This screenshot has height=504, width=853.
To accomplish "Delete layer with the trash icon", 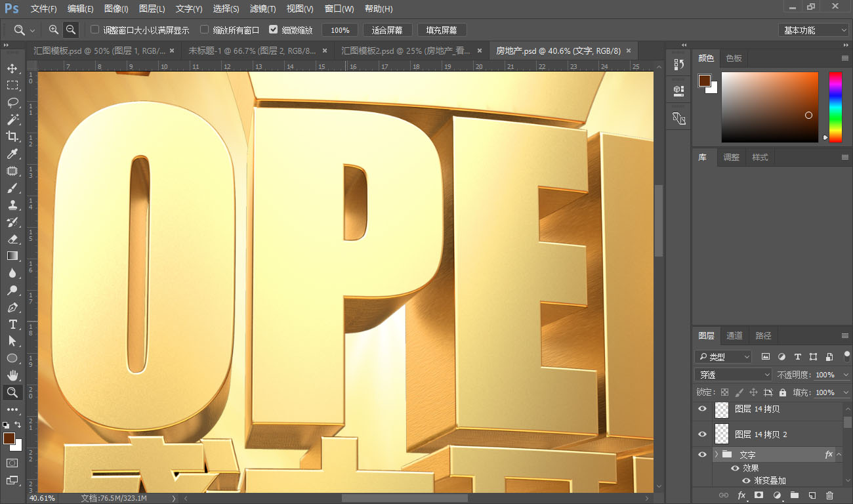I will [829, 495].
